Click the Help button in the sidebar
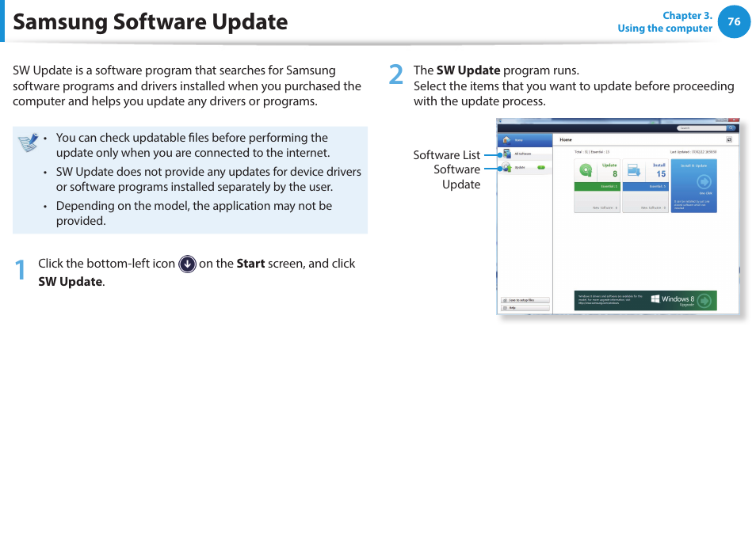The width and height of the screenshot is (756, 536). click(525, 308)
